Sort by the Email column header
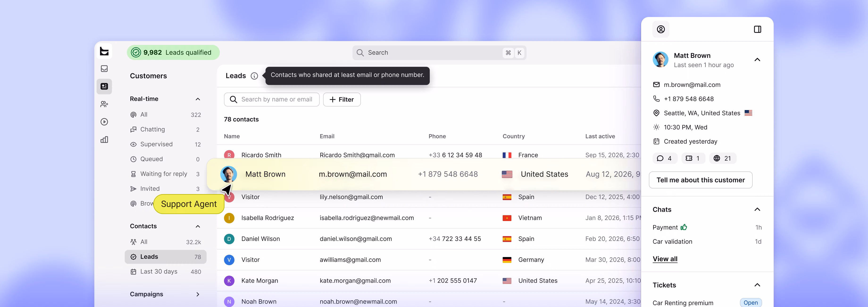Screen dimensions: 868x307 pyautogui.click(x=327, y=136)
